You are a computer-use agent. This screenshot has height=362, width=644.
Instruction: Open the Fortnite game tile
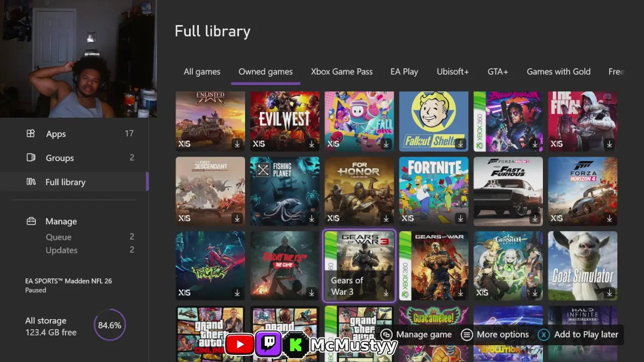point(434,191)
